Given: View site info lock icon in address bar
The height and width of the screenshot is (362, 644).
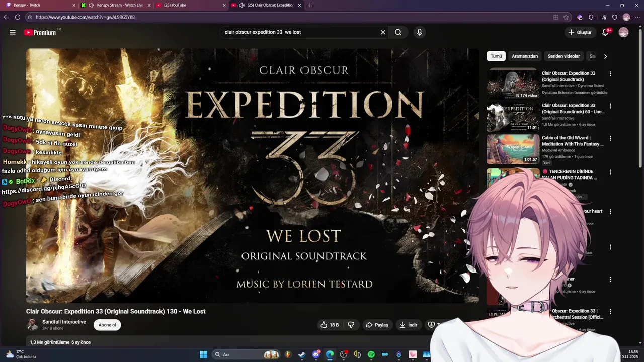Looking at the screenshot, I should pos(30,17).
